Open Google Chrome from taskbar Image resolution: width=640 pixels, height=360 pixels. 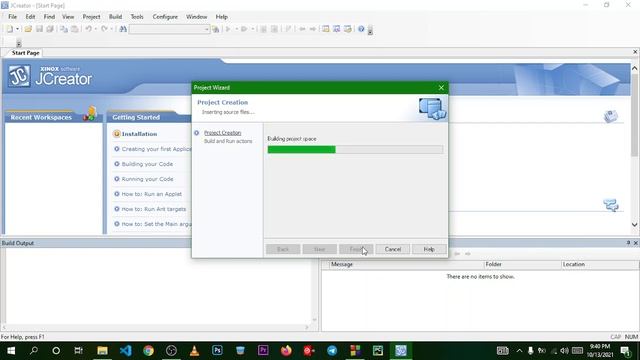[148, 351]
